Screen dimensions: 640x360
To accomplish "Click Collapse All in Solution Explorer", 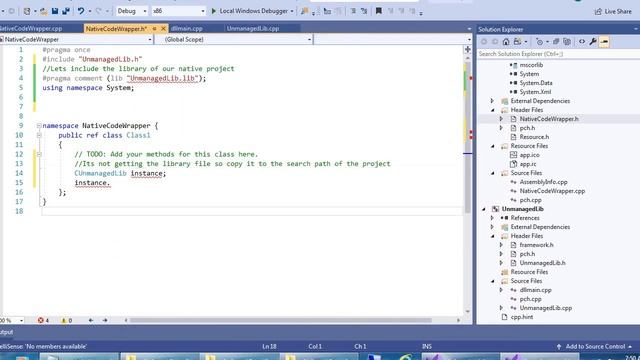I will [556, 42].
